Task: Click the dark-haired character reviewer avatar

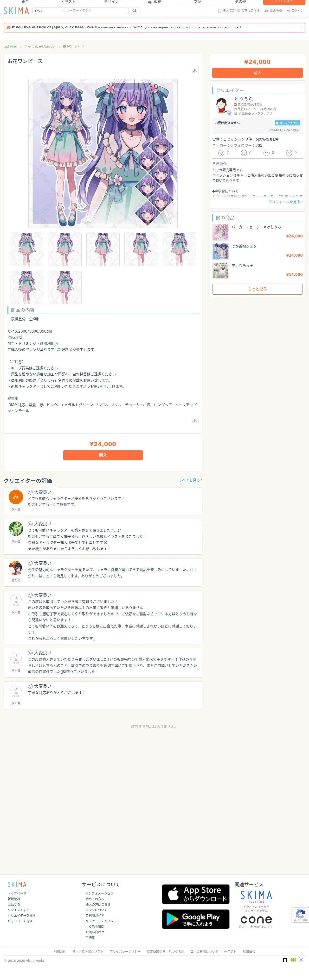Action: point(16,568)
